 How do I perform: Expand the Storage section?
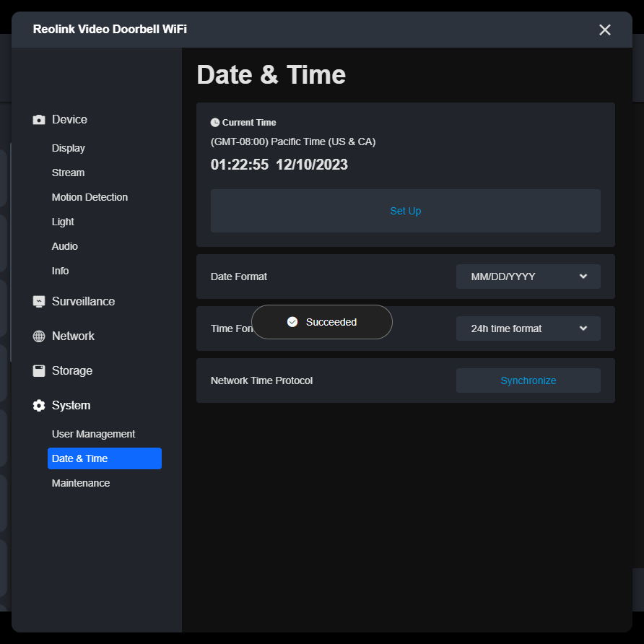[x=72, y=370]
